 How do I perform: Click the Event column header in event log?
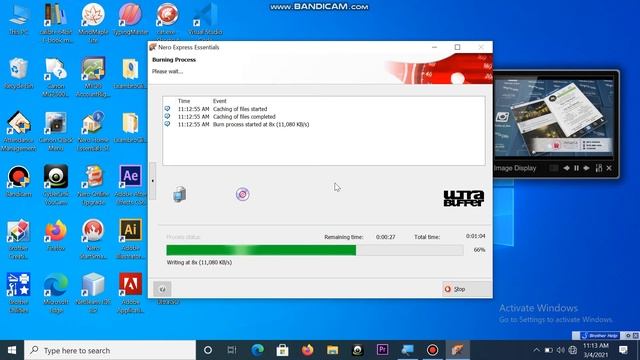point(219,101)
